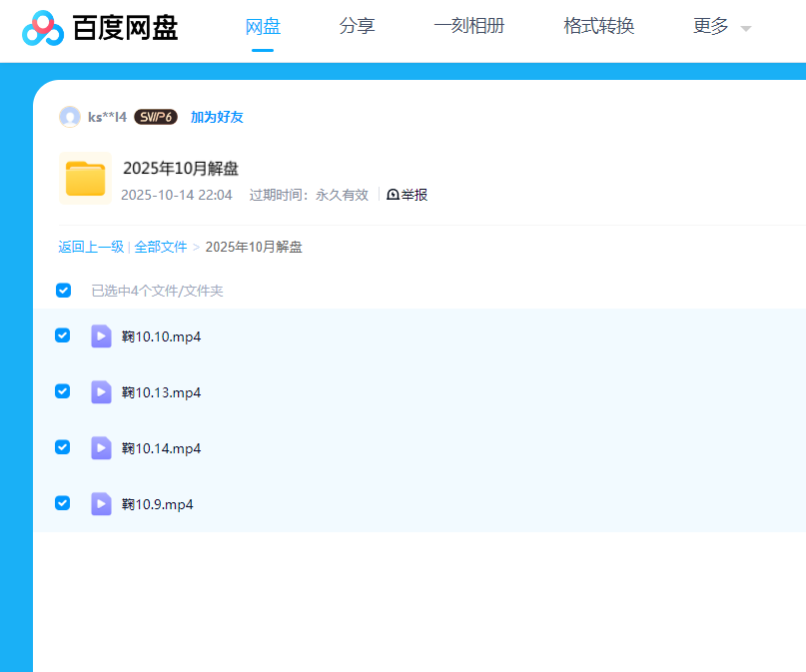This screenshot has height=672, width=806.
Task: Click the SVIP6 membership badge
Action: pos(156,117)
